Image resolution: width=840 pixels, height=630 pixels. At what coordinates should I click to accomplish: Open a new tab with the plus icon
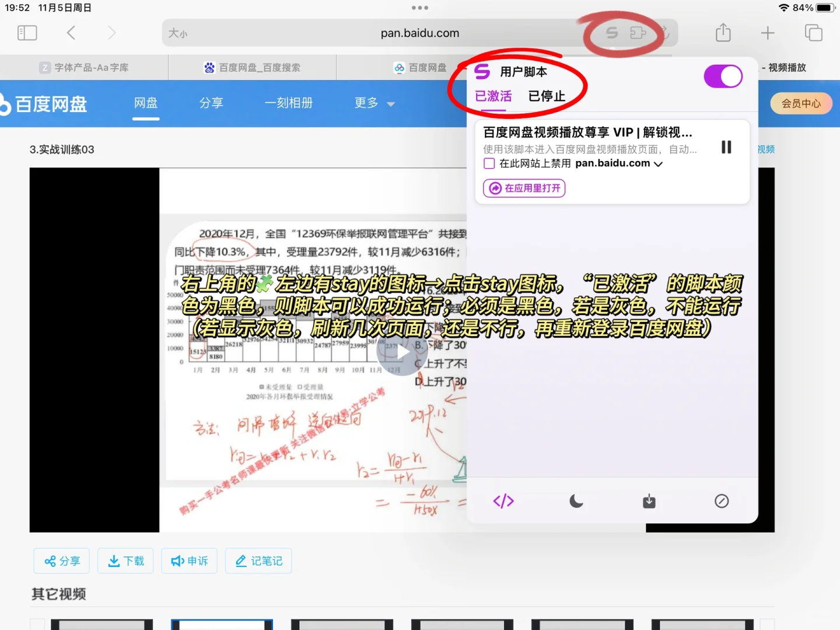(x=767, y=33)
